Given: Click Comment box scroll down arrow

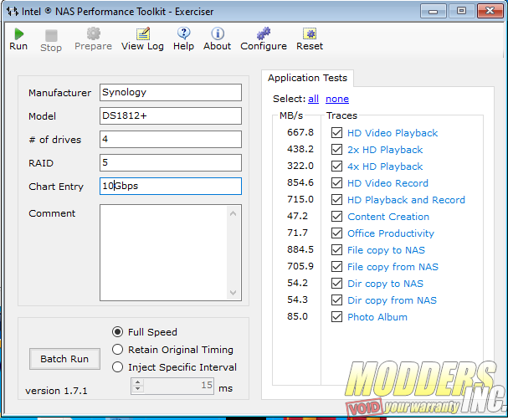Looking at the screenshot, I should click(233, 293).
